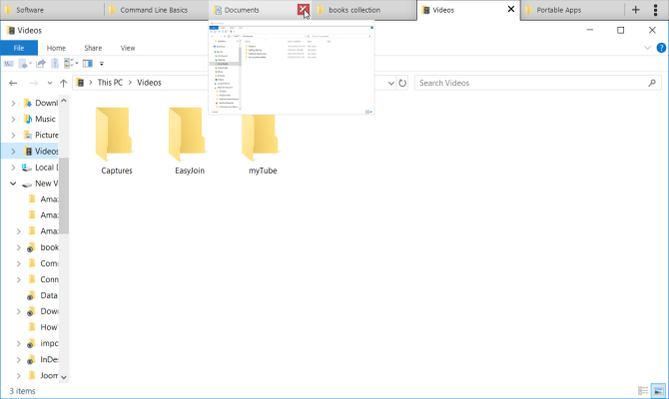Screen dimensions: 669x399
Task: Click the navigation pane scroll down arrow
Action: 64,377
